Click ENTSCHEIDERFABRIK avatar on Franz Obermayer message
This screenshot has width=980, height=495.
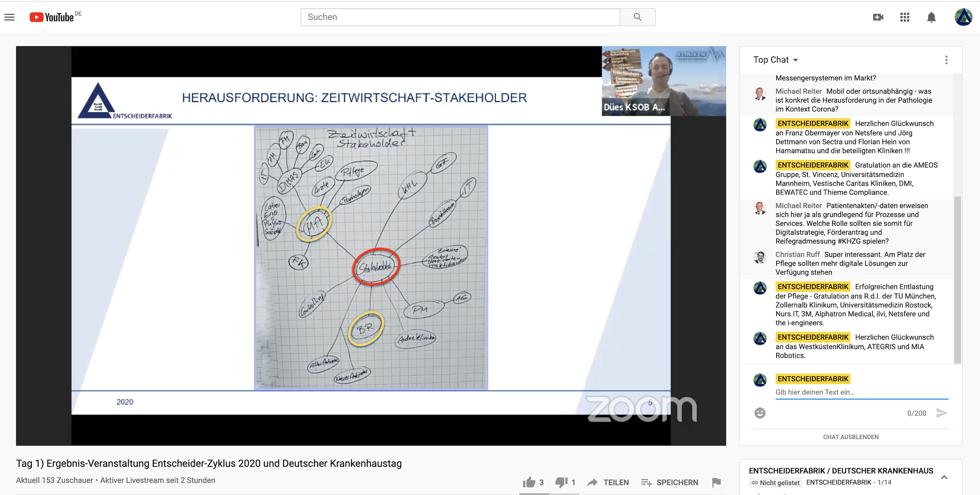tap(760, 124)
